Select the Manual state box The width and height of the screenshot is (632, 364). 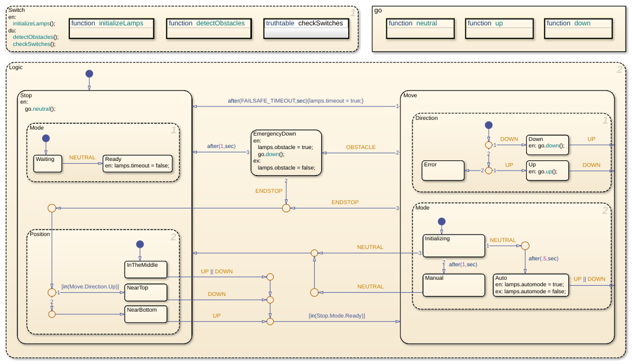[454, 285]
